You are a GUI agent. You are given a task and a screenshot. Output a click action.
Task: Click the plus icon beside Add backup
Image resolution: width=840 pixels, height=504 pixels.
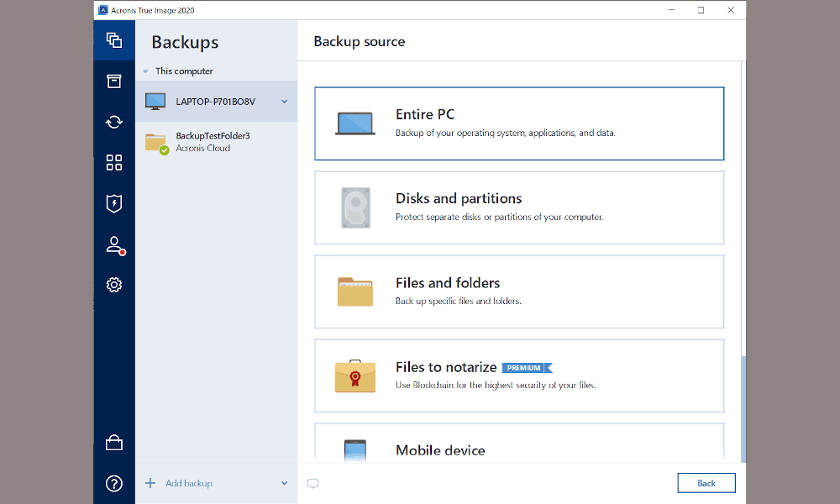[x=150, y=483]
